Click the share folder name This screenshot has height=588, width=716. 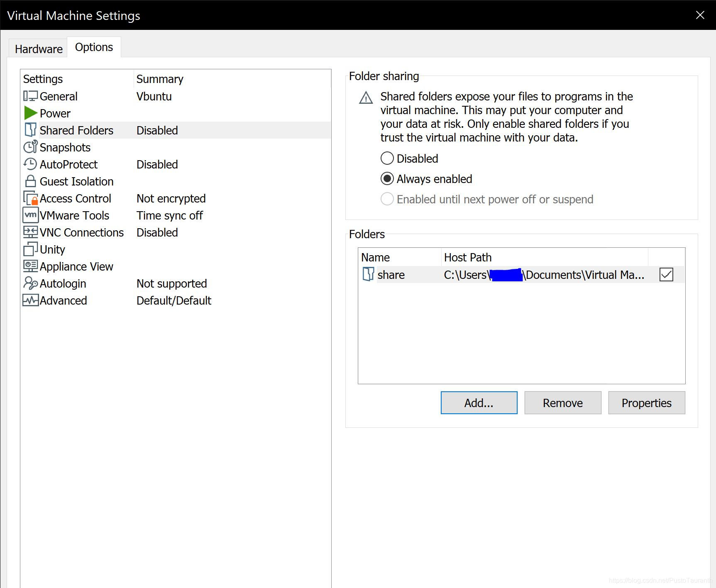click(391, 275)
